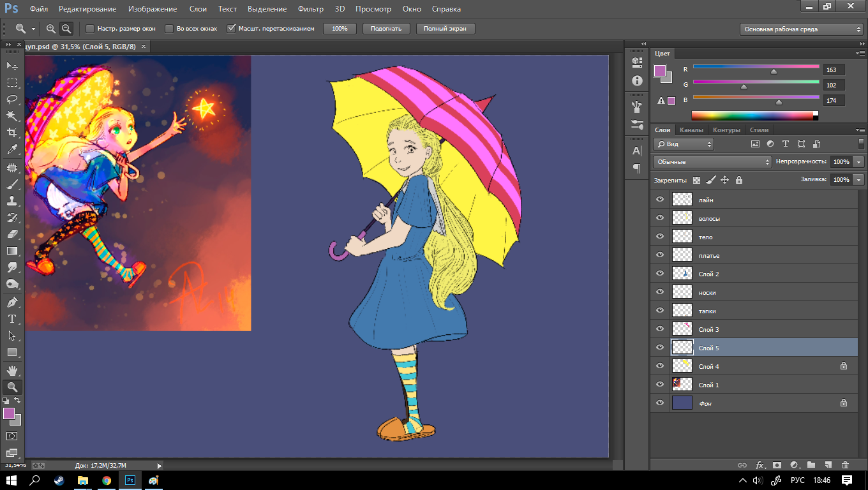Select the Pen tool
This screenshot has width=868, height=490.
[12, 302]
